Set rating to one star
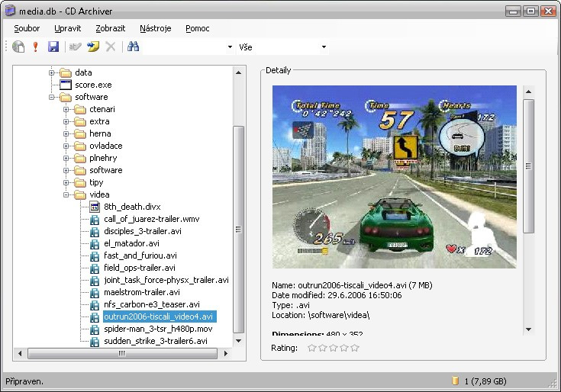The image size is (561, 392). (311, 348)
